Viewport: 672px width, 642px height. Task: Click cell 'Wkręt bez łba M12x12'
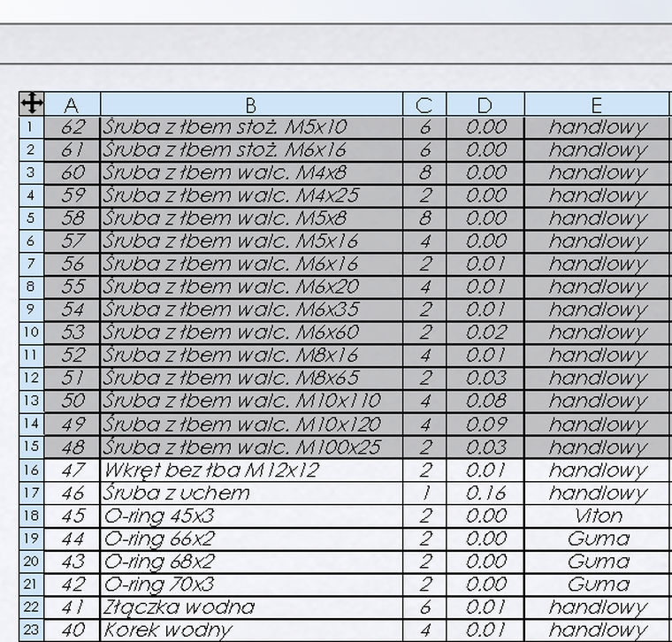(252, 470)
